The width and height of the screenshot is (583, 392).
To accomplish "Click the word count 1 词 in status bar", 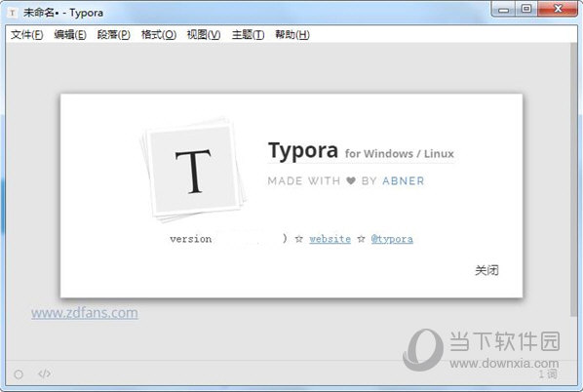I will pyautogui.click(x=549, y=374).
